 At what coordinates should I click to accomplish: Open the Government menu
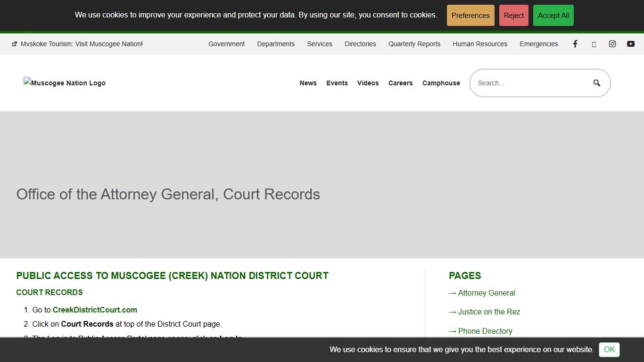(226, 44)
